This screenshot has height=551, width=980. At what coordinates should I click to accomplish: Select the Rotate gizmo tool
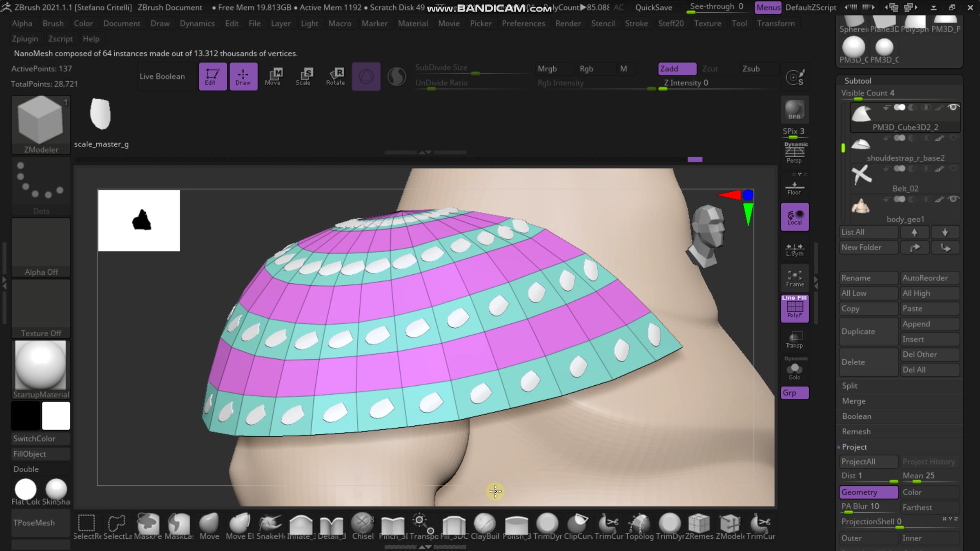click(335, 76)
